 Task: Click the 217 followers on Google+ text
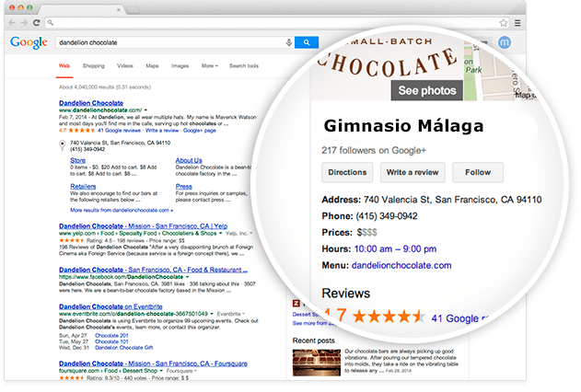(x=374, y=150)
